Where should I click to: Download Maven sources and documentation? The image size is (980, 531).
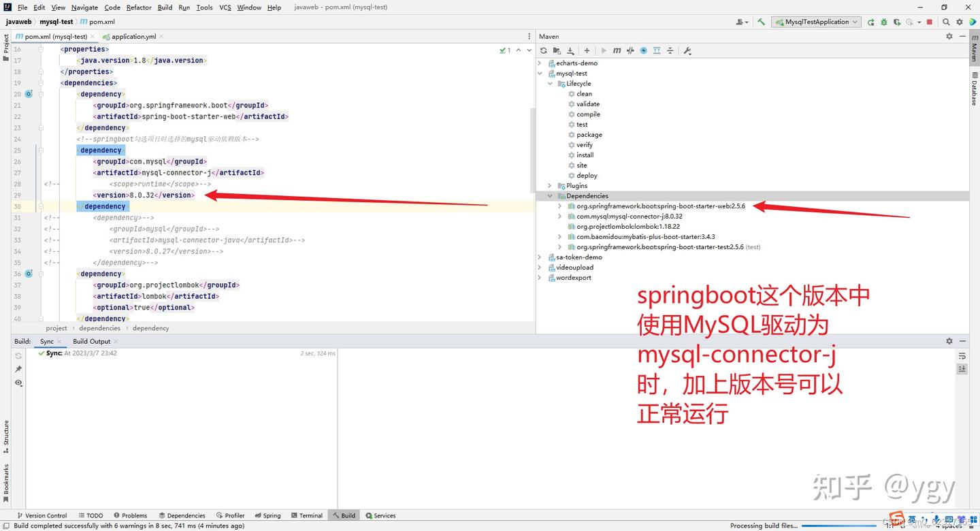point(570,50)
